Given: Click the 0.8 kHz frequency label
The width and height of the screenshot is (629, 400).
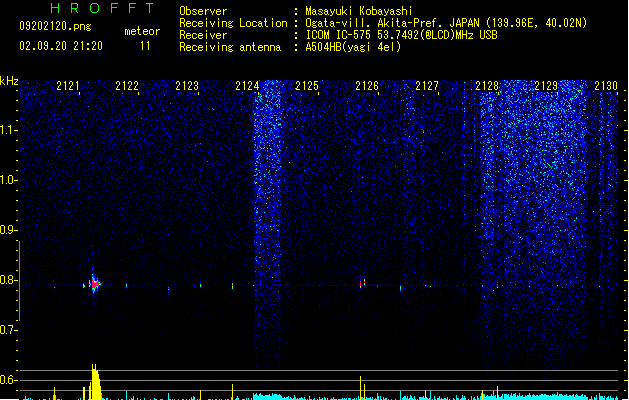Looking at the screenshot, I should (x=8, y=280).
